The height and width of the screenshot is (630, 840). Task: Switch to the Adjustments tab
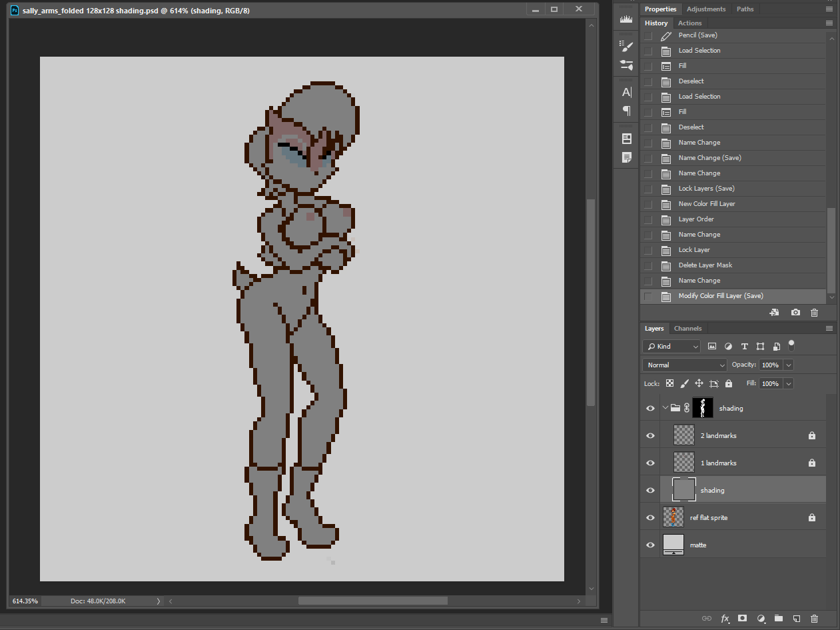(x=706, y=9)
